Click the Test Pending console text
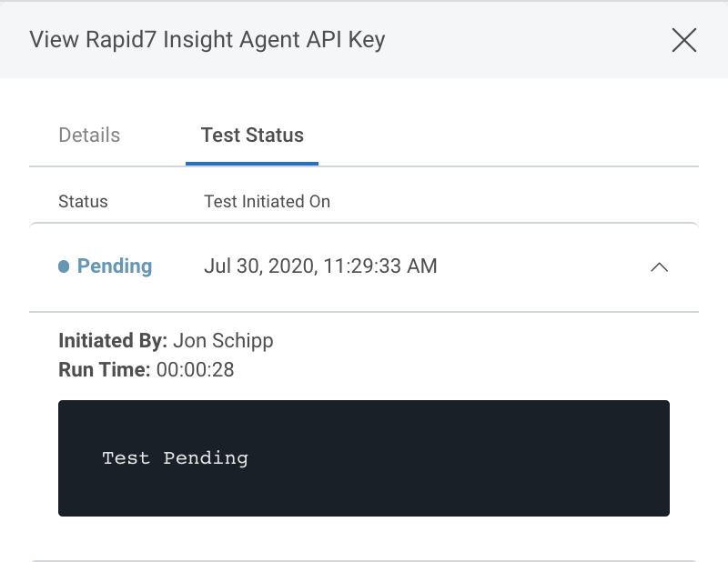This screenshot has height=562, width=728. [175, 457]
